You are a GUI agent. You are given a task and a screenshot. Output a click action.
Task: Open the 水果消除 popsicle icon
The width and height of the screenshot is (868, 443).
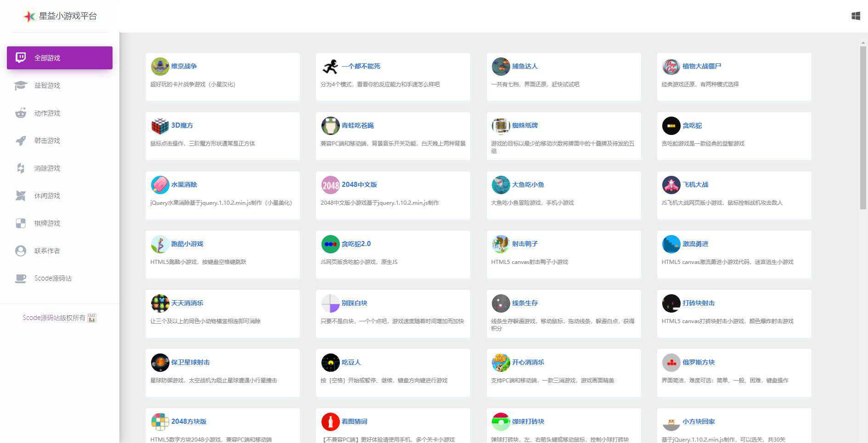pos(160,185)
